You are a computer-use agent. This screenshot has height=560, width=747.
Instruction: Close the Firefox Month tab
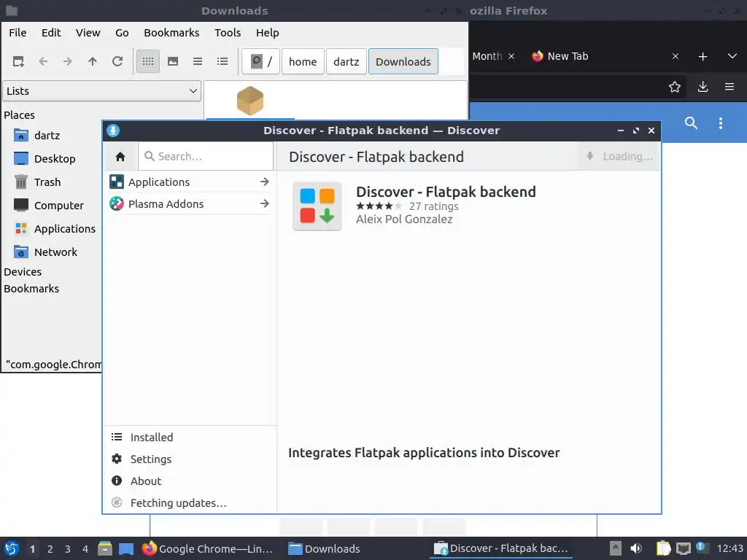tap(511, 56)
